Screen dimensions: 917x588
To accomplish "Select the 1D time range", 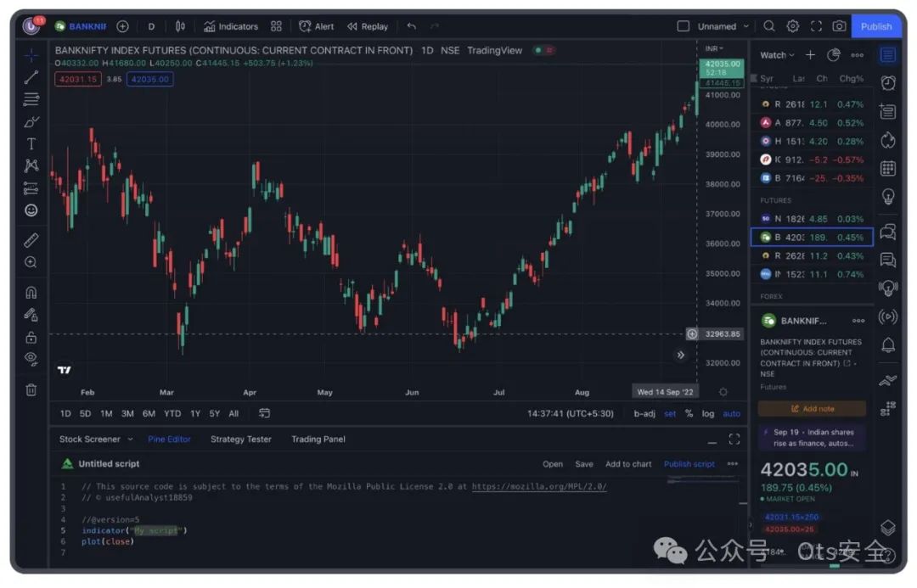I will [x=65, y=414].
